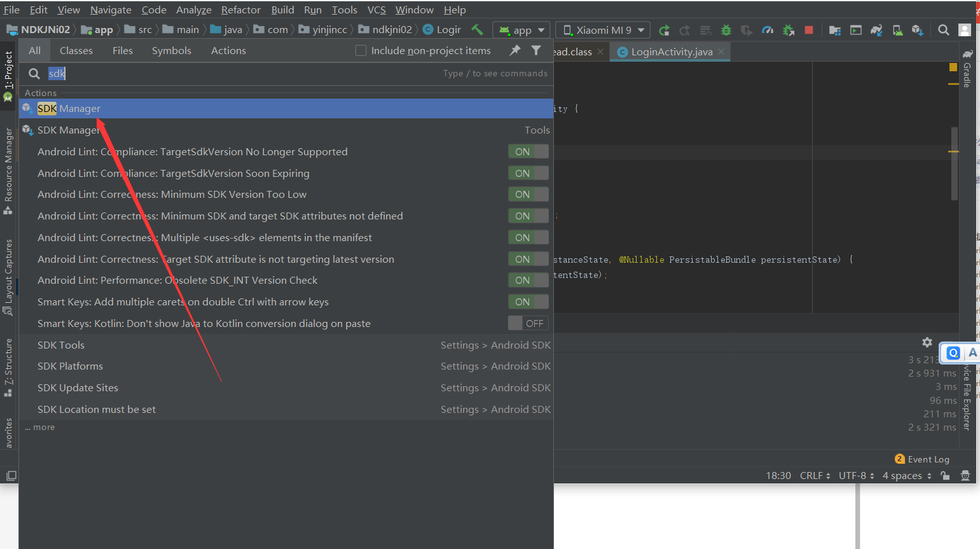Click ndkjni02 breadcrumb folder

(385, 29)
